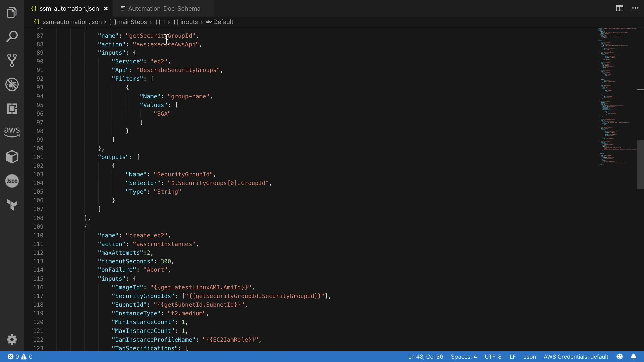Viewport: 644px width, 362px height.
Task: Click the vertical scrollbar thumb
Action: pos(640,164)
